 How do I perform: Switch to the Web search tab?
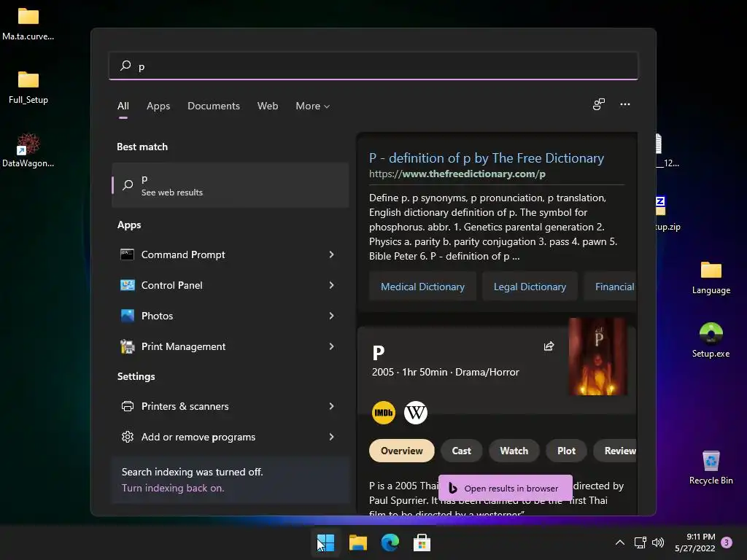coord(268,106)
